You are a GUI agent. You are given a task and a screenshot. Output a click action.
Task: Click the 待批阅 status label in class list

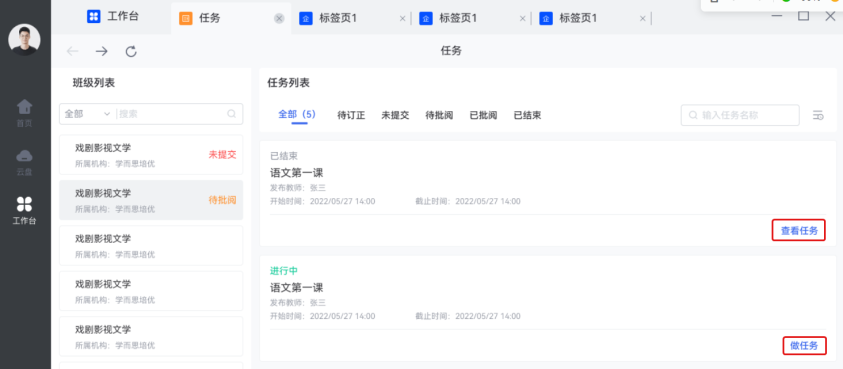[x=223, y=200]
